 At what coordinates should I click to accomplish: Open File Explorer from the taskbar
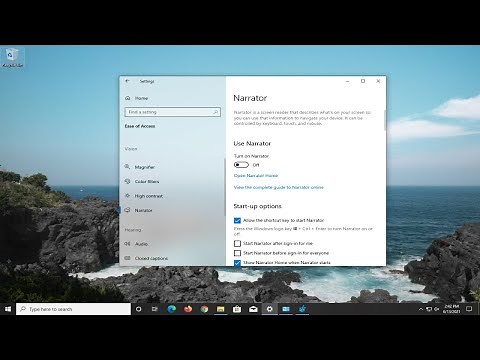pos(220,309)
